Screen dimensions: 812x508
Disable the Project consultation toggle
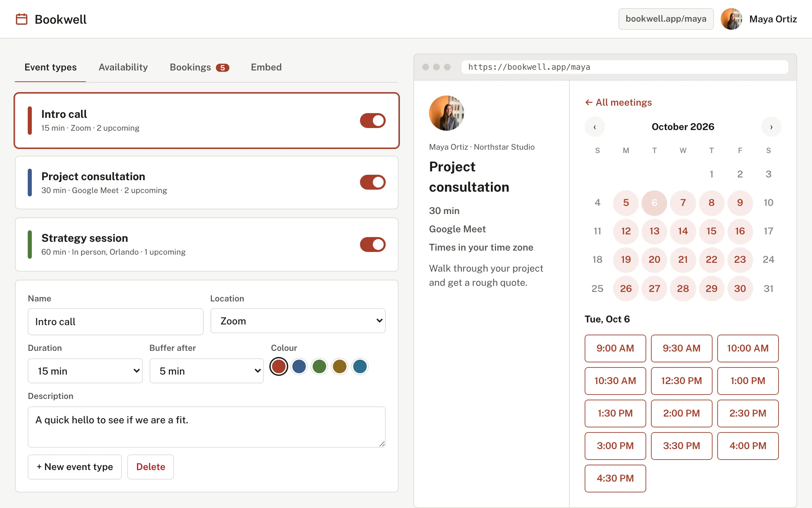[x=373, y=182]
